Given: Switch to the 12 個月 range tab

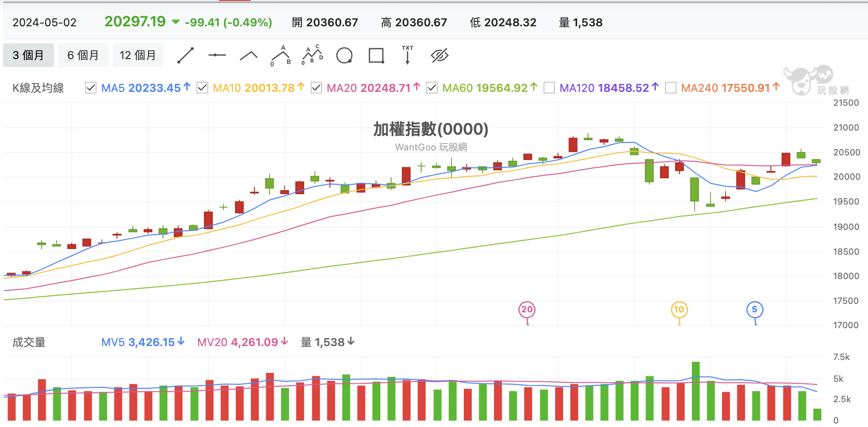Looking at the screenshot, I should (x=138, y=55).
